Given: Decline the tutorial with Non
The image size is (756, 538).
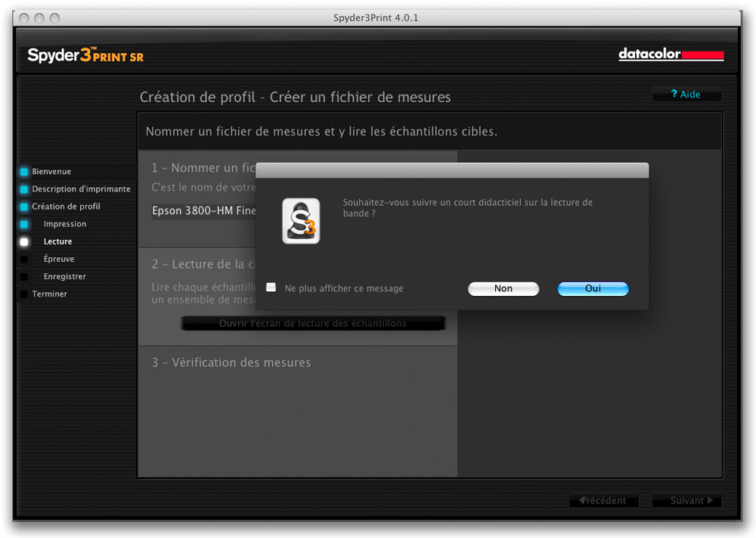Looking at the screenshot, I should pos(503,288).
